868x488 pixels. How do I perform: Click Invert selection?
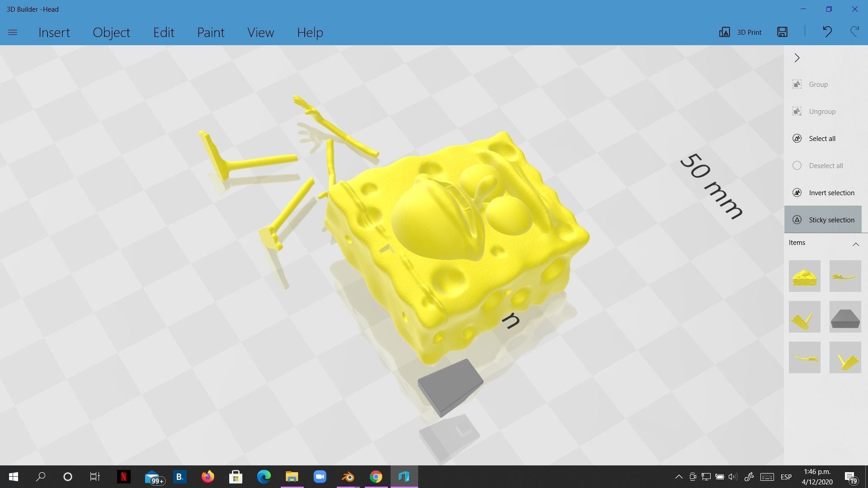pos(823,193)
